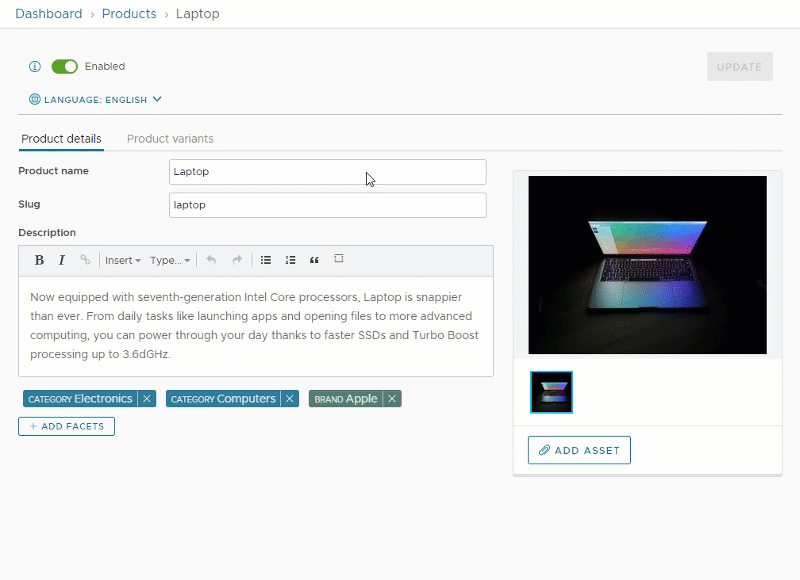
Task: Open the Language: English dropdown
Action: [95, 100]
